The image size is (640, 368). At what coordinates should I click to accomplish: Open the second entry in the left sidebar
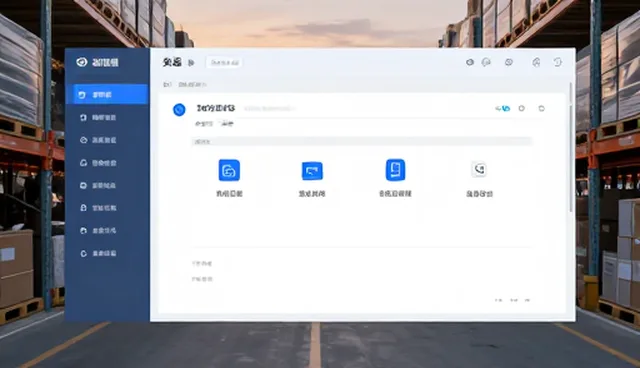[98, 117]
